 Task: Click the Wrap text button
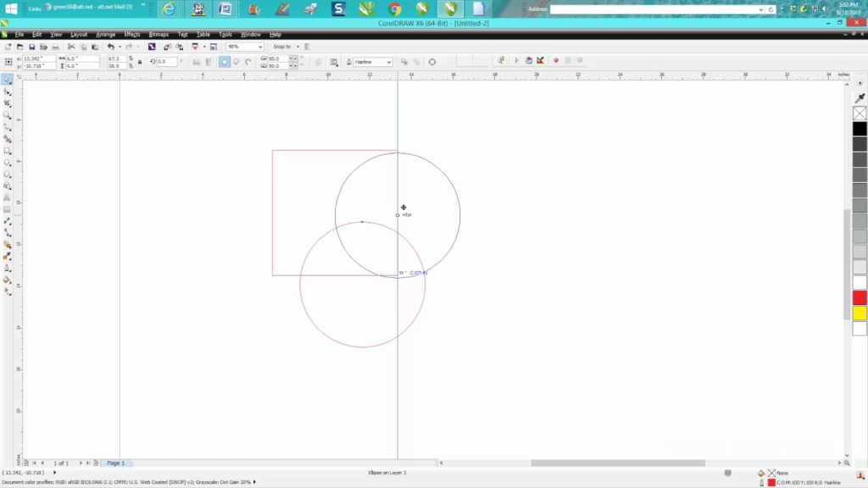pos(334,62)
